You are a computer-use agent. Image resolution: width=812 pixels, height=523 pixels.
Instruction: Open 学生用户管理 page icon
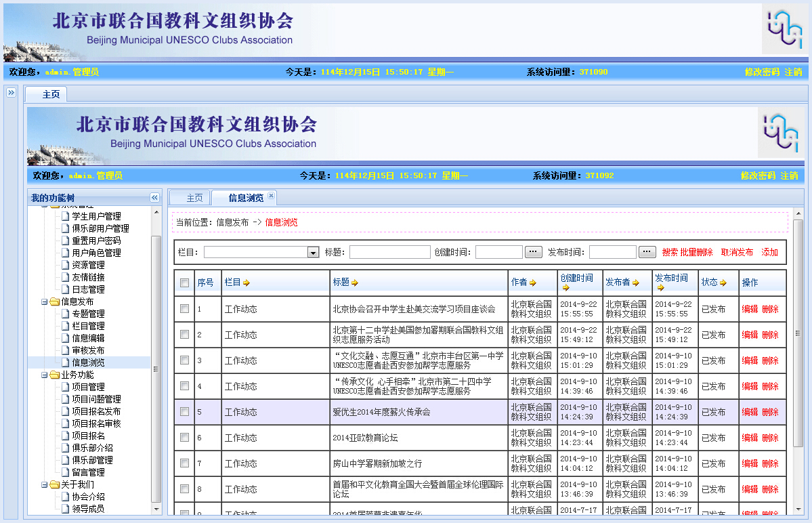coord(65,217)
